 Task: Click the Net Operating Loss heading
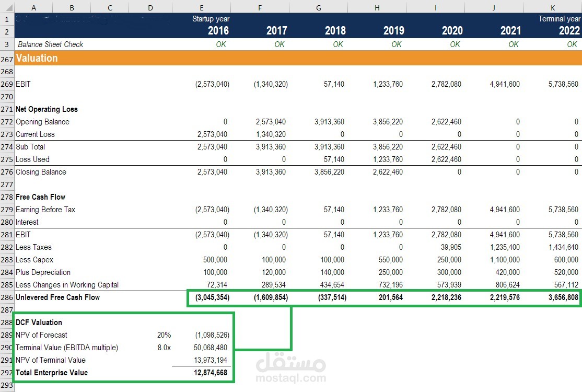pyautogui.click(x=47, y=109)
